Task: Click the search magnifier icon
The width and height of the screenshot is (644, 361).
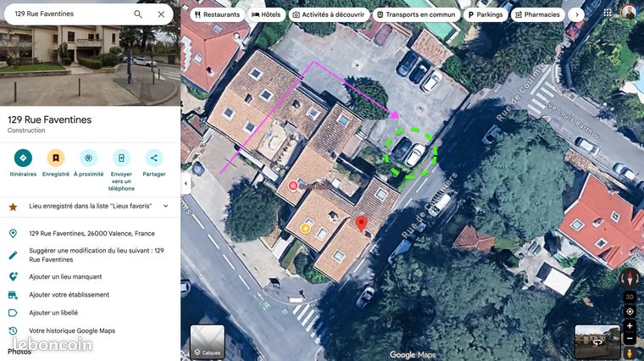Action: [138, 14]
